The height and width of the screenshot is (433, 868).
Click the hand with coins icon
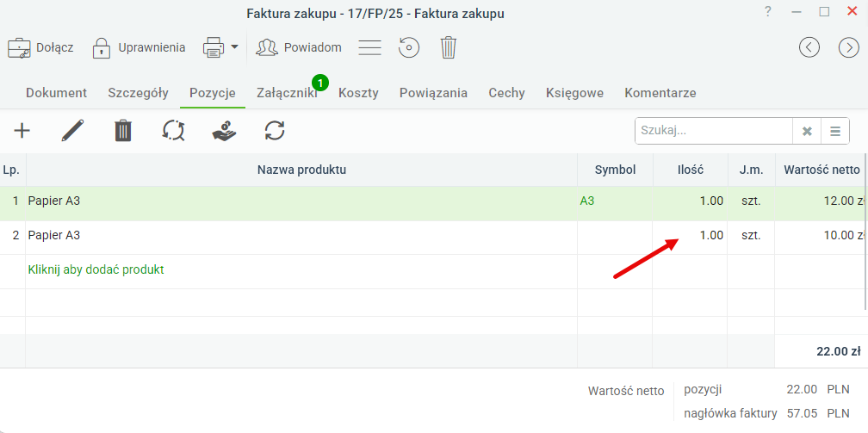(x=224, y=131)
